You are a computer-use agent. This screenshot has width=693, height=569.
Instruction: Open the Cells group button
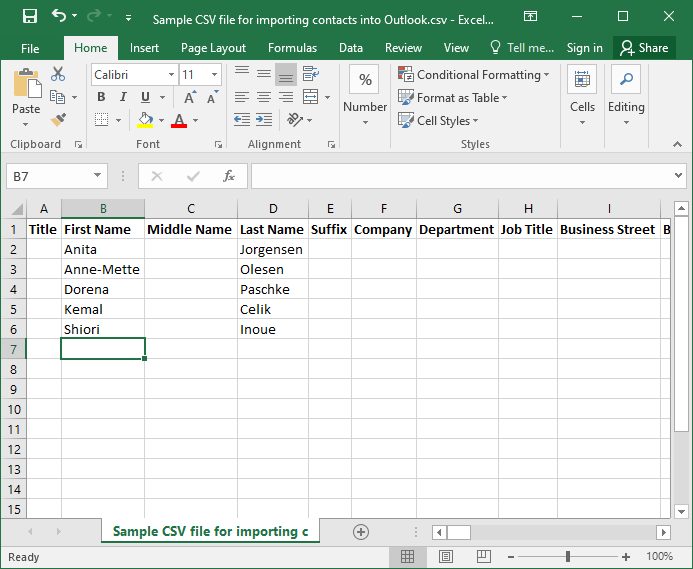(x=582, y=96)
